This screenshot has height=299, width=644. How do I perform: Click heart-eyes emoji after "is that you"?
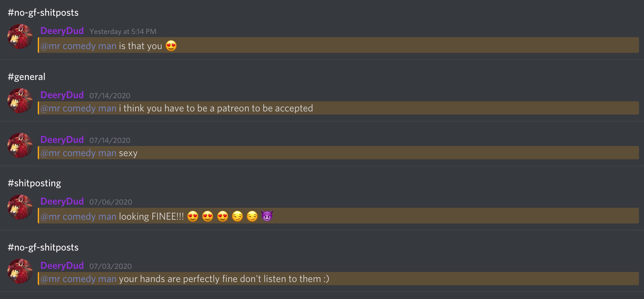pyautogui.click(x=171, y=46)
